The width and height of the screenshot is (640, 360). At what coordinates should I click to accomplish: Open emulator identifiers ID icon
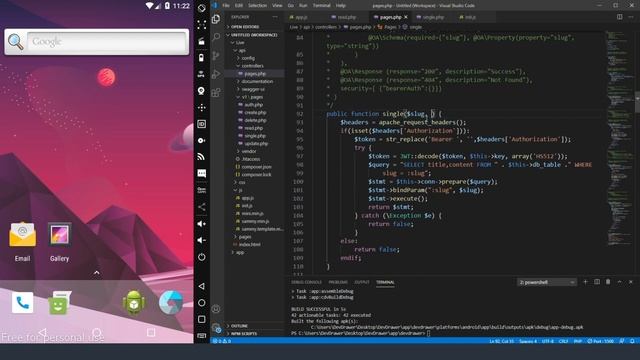(x=202, y=124)
